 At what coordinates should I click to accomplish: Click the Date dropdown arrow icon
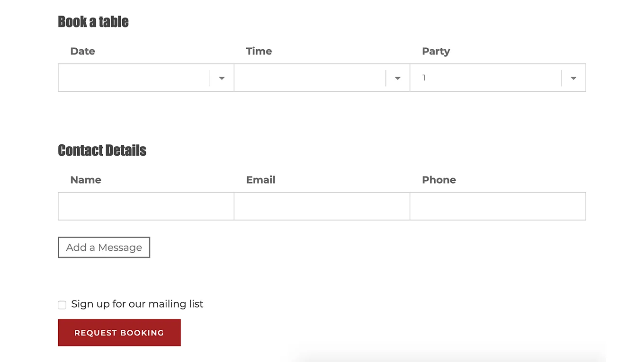tap(222, 78)
